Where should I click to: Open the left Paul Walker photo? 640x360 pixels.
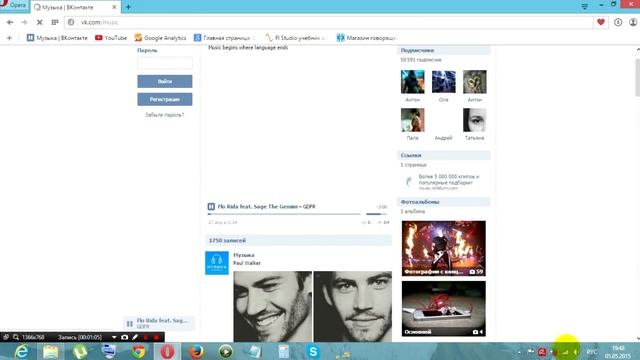pos(272,307)
